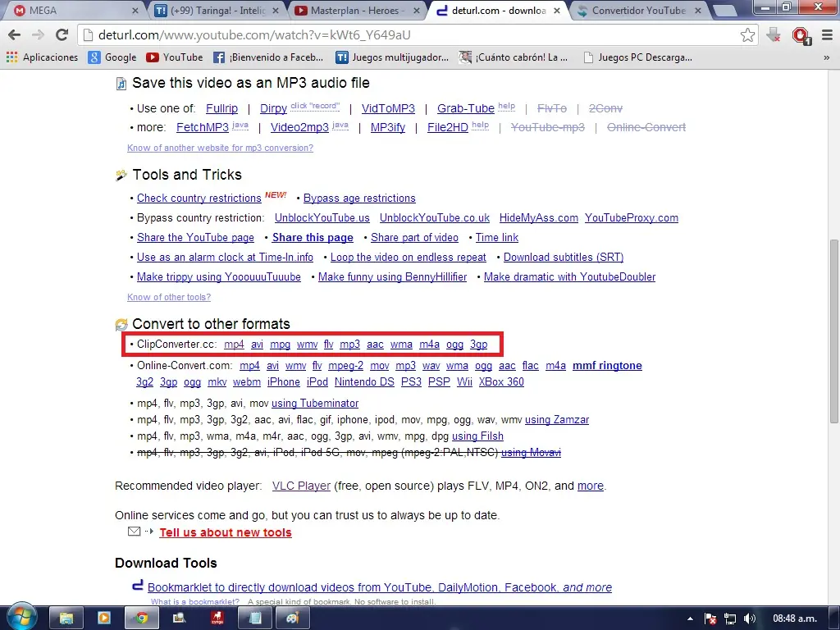Switch to the Taringa! tab
Viewport: 840px width, 630px height.
(217, 10)
